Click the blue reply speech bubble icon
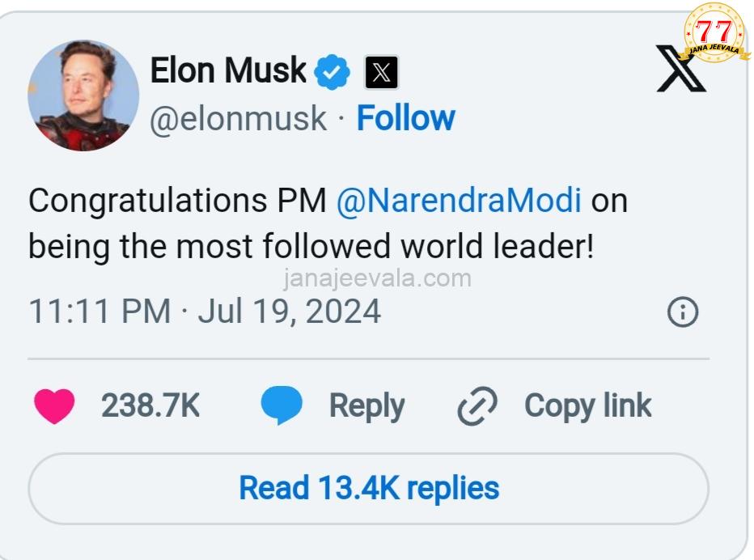 [282, 406]
